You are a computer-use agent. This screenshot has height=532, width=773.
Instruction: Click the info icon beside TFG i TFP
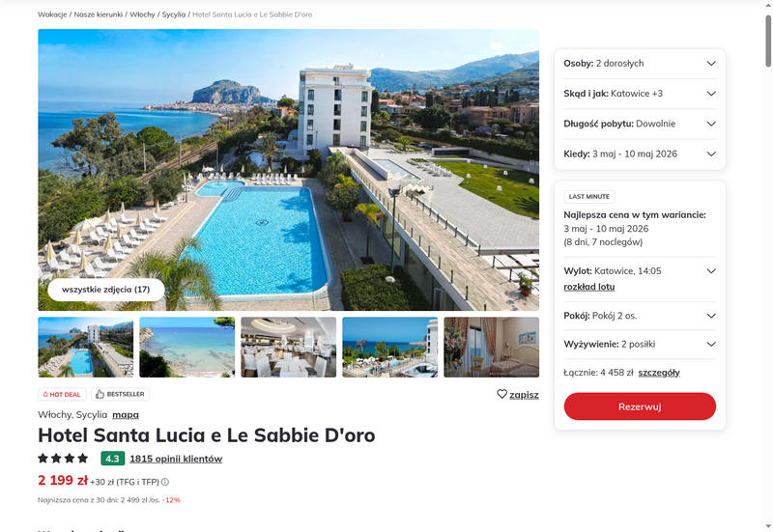pos(165,482)
